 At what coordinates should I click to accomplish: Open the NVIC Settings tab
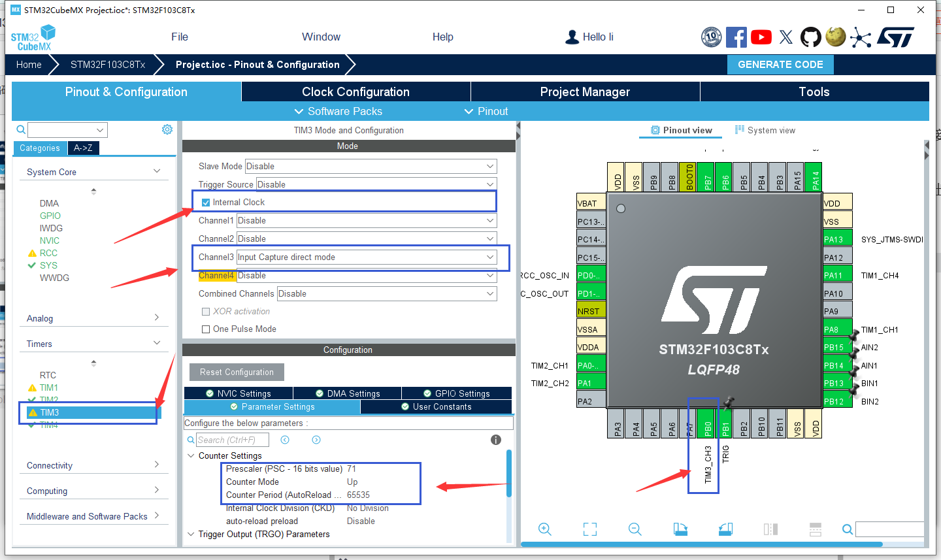[x=239, y=393]
